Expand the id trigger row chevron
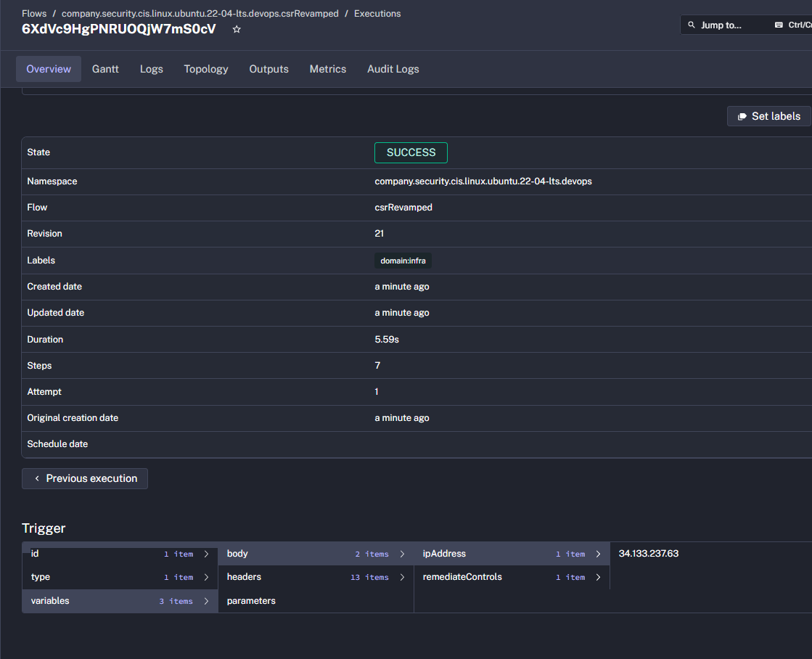This screenshot has width=812, height=659. pos(206,554)
